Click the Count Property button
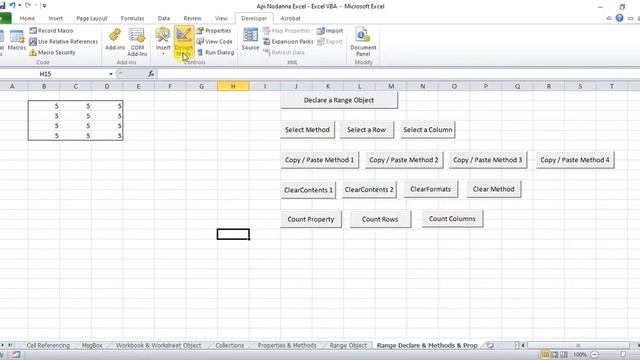The width and height of the screenshot is (640, 360). (311, 219)
